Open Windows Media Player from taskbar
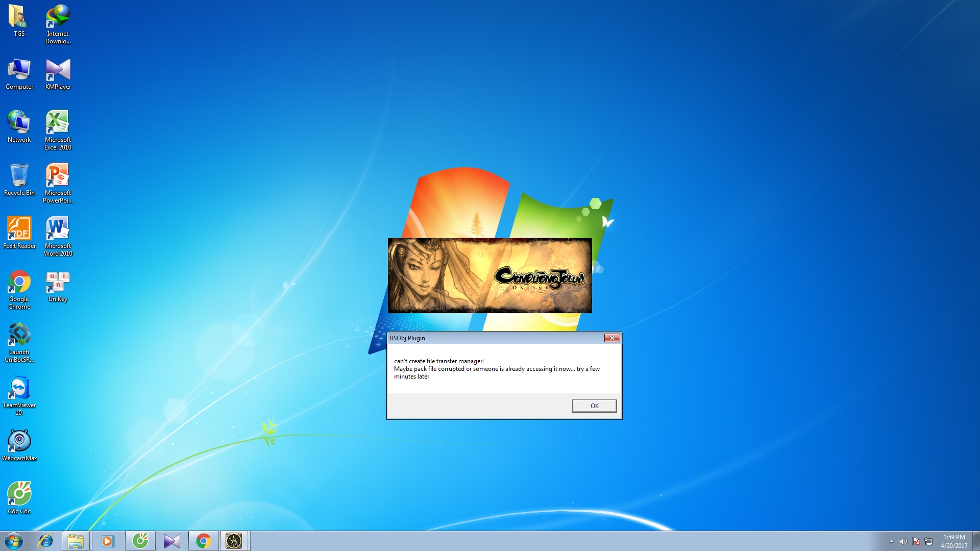This screenshot has width=980, height=551. [x=108, y=541]
